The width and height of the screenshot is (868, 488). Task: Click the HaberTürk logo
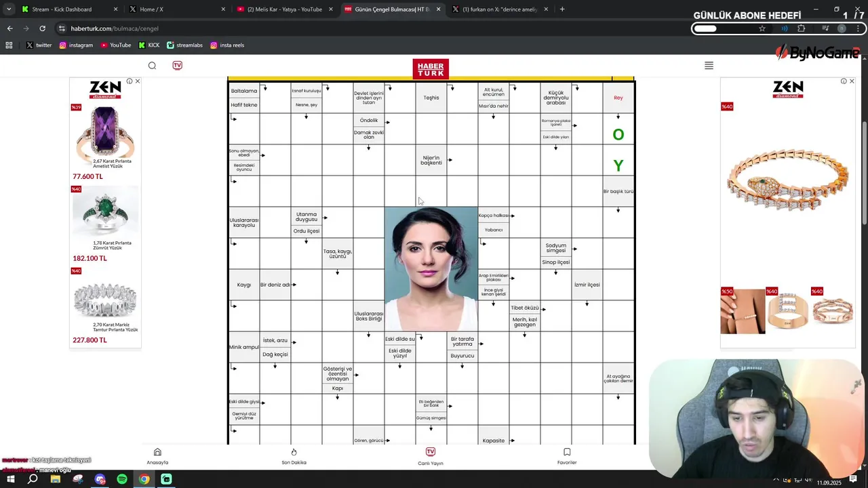[x=431, y=69]
